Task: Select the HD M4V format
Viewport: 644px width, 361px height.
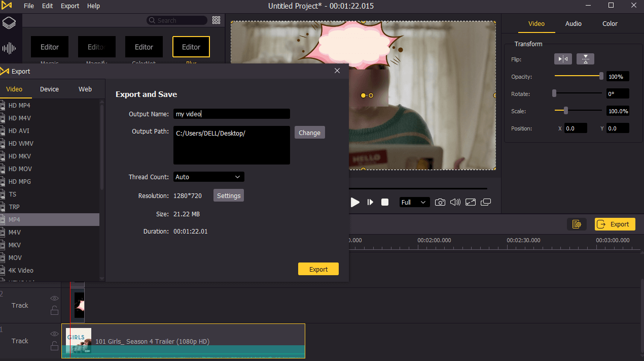Action: (x=50, y=118)
